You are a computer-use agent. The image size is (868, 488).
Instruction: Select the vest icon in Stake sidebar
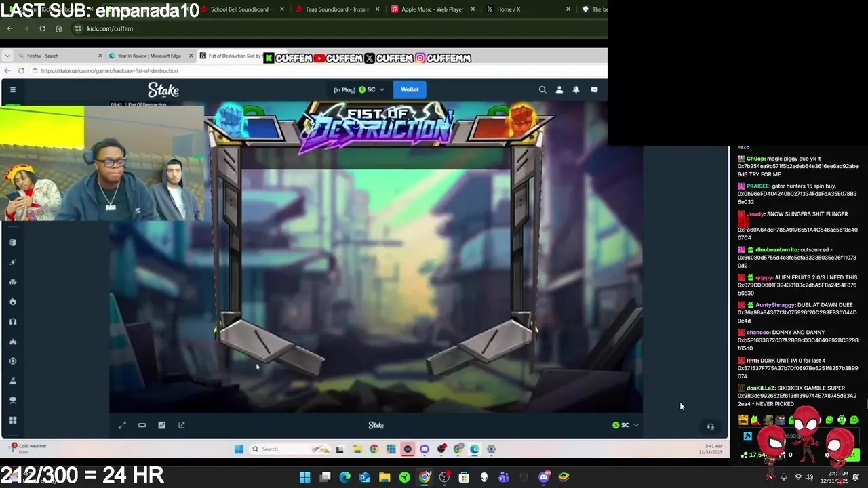click(13, 321)
